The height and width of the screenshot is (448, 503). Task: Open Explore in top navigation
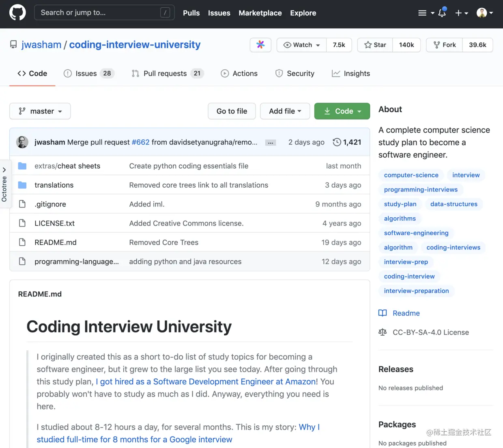[x=303, y=13]
